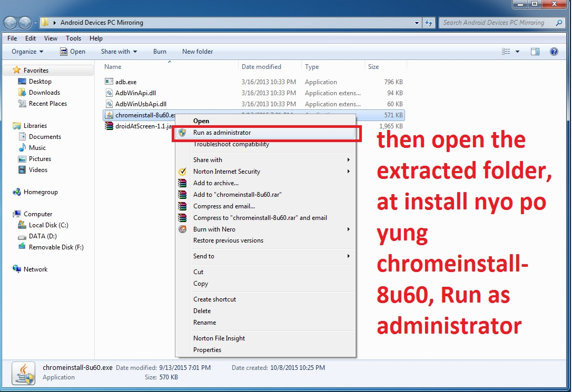Open the view options dropdown arrow
This screenshot has width=572, height=392.
(517, 52)
